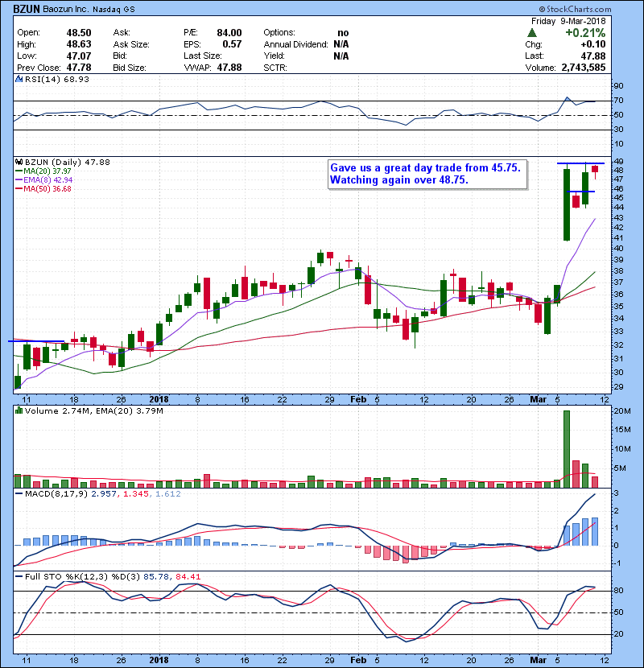Click the Volume figure 2,743,585

[x=584, y=68]
